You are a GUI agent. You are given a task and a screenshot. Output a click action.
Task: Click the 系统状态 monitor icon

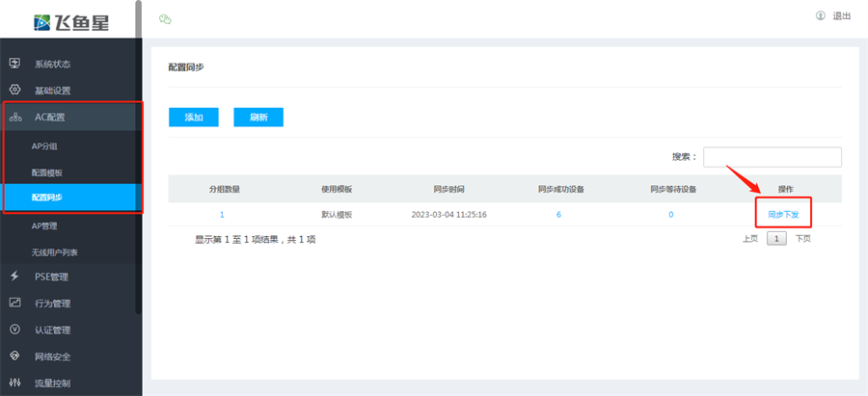15,63
